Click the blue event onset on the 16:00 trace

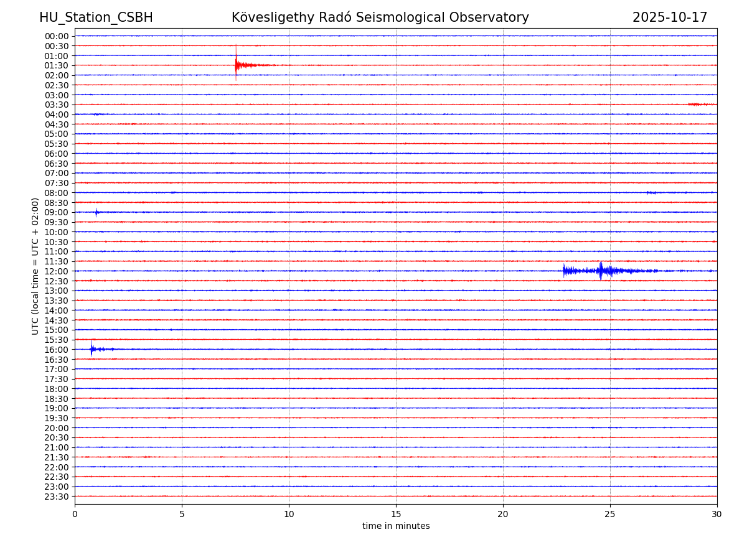click(x=92, y=349)
